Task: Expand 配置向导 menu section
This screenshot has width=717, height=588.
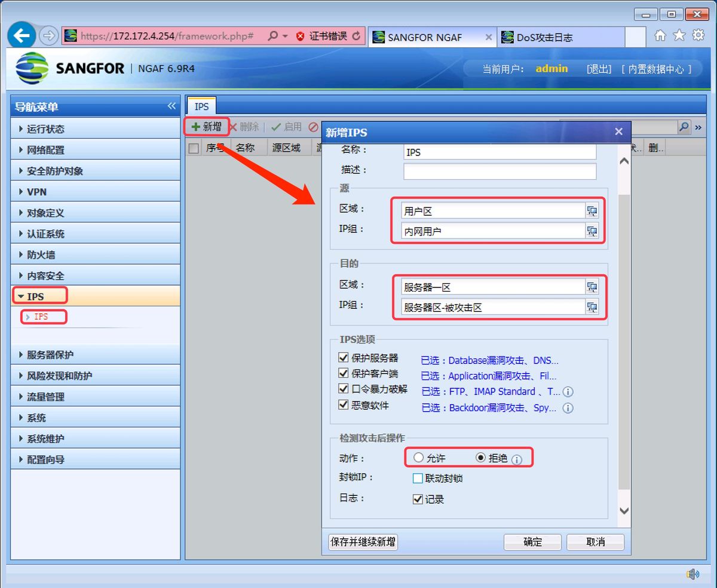Action: 96,459
